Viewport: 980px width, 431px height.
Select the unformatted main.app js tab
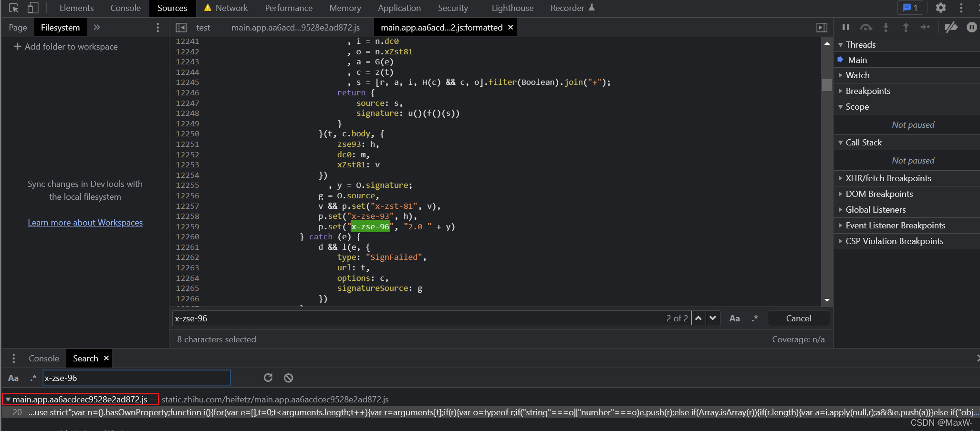point(295,28)
